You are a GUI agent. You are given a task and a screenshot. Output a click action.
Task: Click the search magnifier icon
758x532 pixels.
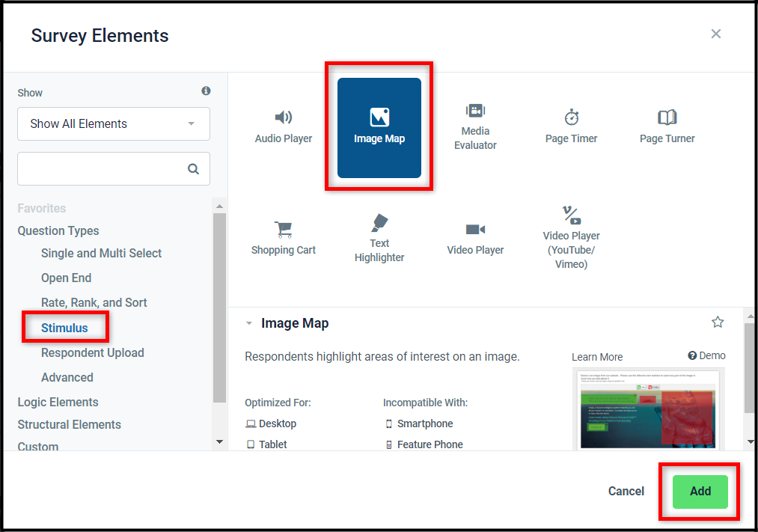[x=193, y=168]
